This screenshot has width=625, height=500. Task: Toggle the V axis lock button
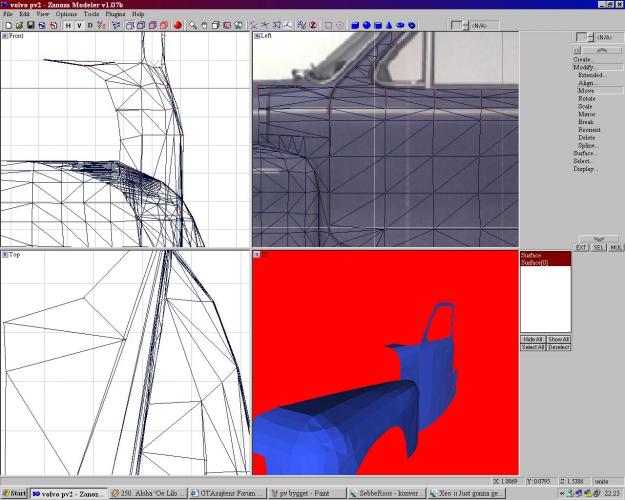point(79,25)
